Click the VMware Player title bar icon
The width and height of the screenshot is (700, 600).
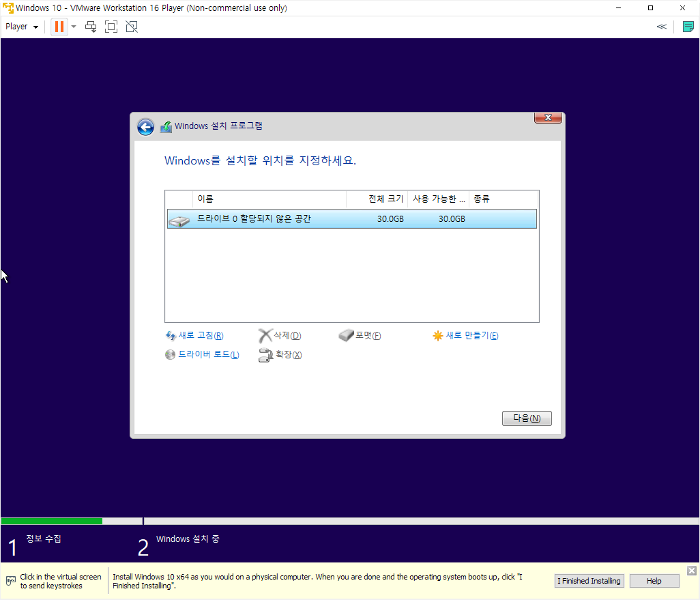(x=8, y=8)
